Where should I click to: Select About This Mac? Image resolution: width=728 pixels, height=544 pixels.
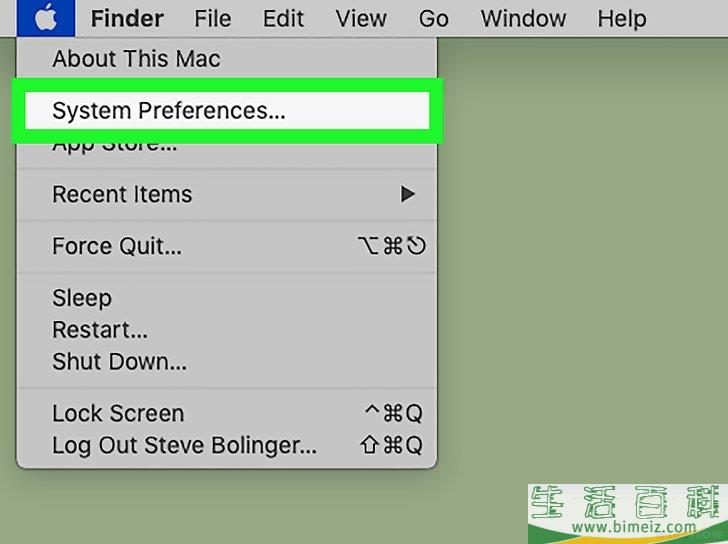click(x=136, y=59)
